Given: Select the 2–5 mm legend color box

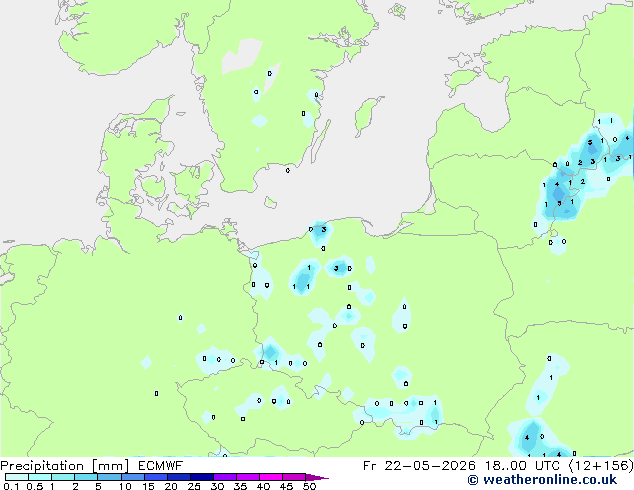Looking at the screenshot, I should (86, 477).
